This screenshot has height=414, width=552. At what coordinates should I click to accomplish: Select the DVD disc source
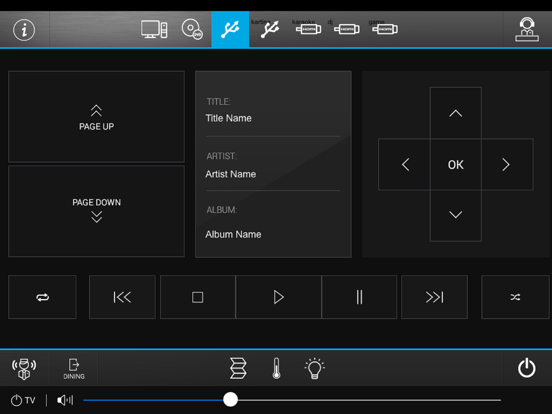pyautogui.click(x=192, y=29)
